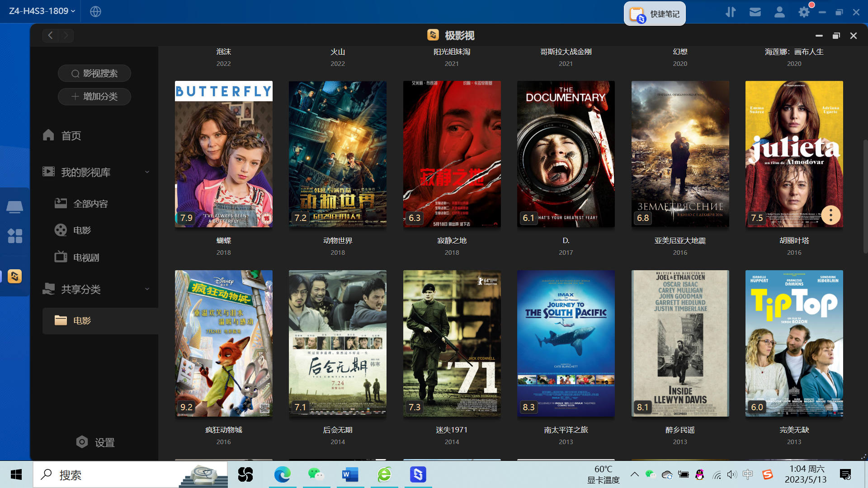Click the 哥斯拉大战金刚 title
868x488 pixels.
tap(566, 52)
